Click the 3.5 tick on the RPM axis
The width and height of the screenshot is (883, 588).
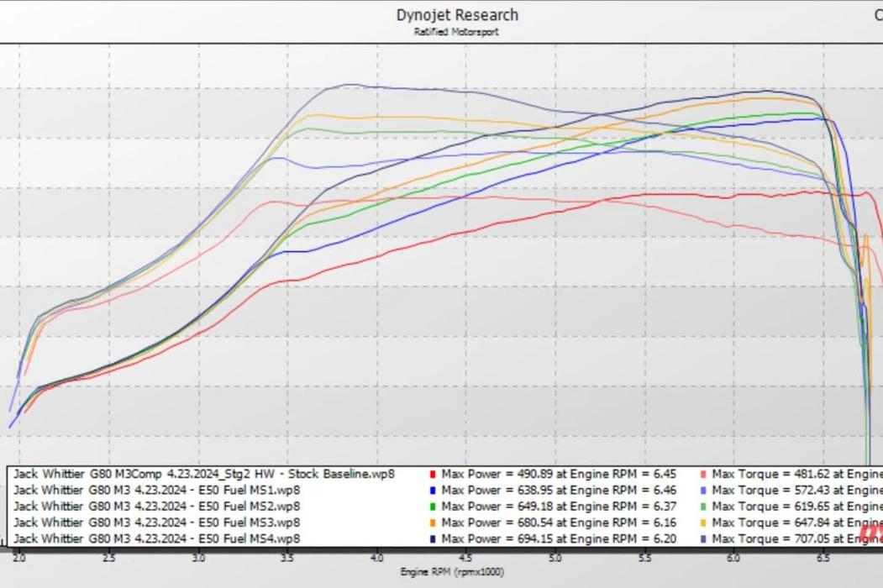point(287,558)
